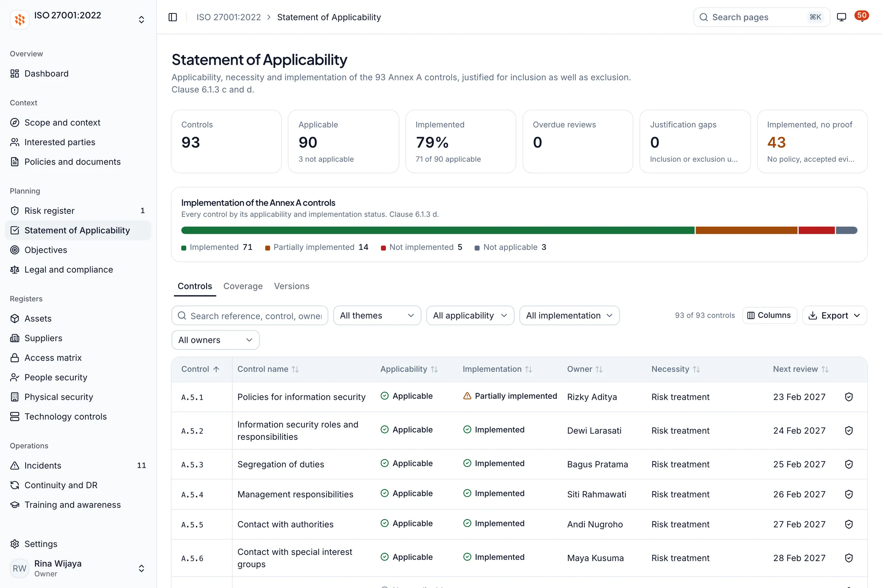Click the shield icon in A.5.6 row
This screenshot has height=588, width=882.
pyautogui.click(x=849, y=558)
